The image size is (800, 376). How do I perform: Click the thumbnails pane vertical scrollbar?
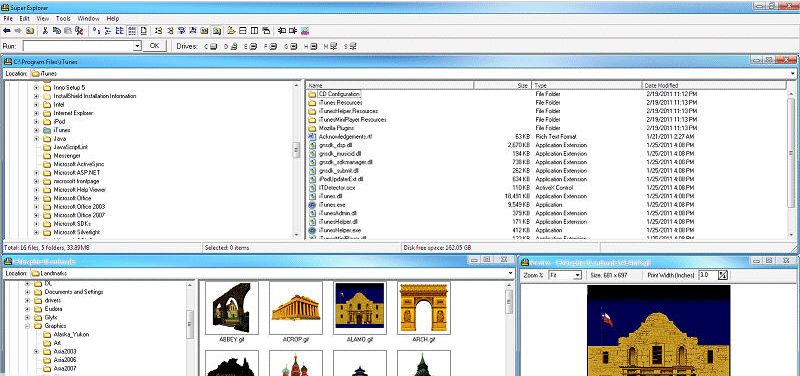click(x=509, y=328)
